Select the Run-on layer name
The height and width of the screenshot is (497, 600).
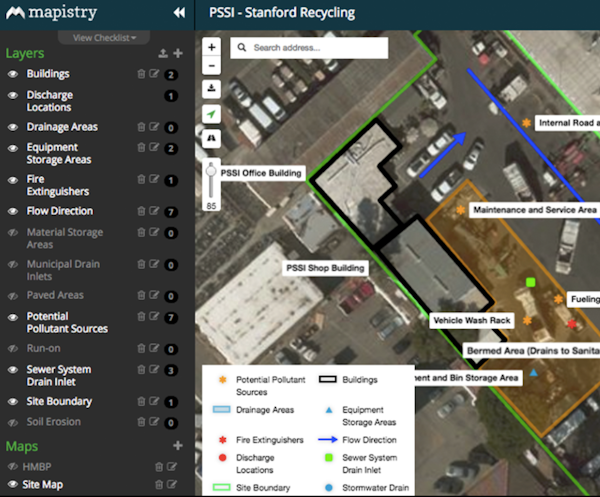[x=43, y=348]
